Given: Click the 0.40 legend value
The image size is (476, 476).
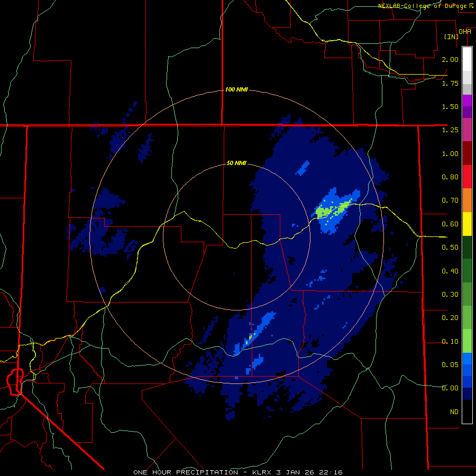Looking at the screenshot, I should tap(450, 271).
